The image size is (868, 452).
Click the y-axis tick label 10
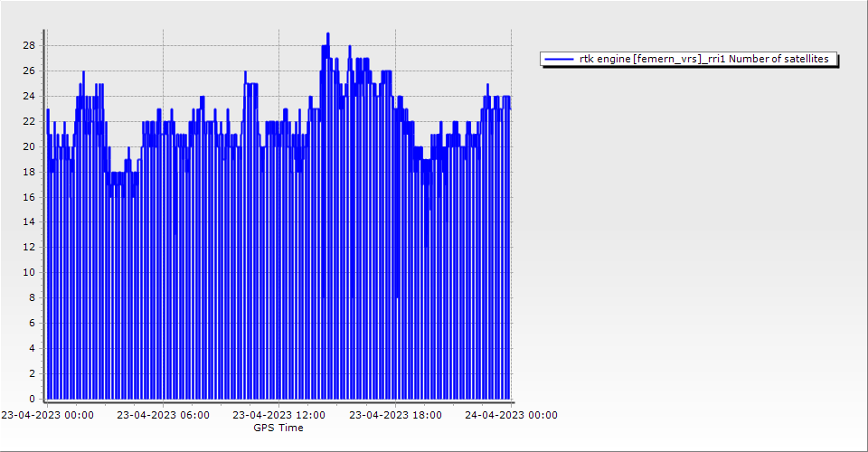(x=30, y=272)
